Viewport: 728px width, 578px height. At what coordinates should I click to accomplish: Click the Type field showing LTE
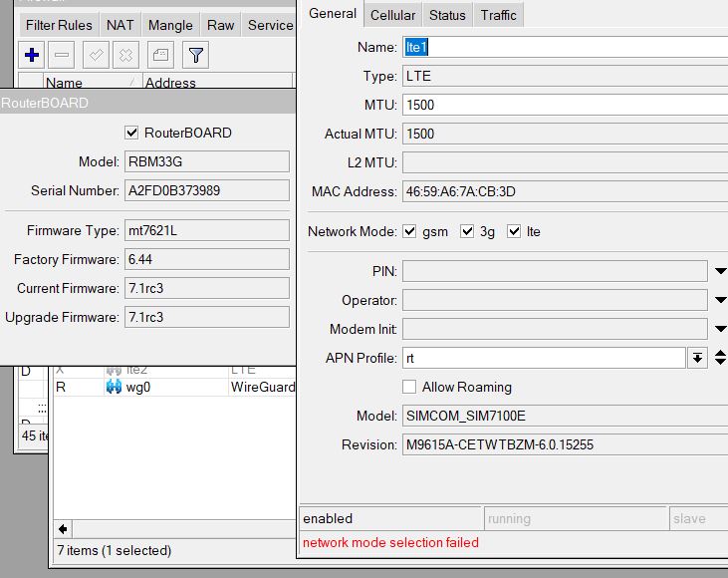tap(565, 76)
